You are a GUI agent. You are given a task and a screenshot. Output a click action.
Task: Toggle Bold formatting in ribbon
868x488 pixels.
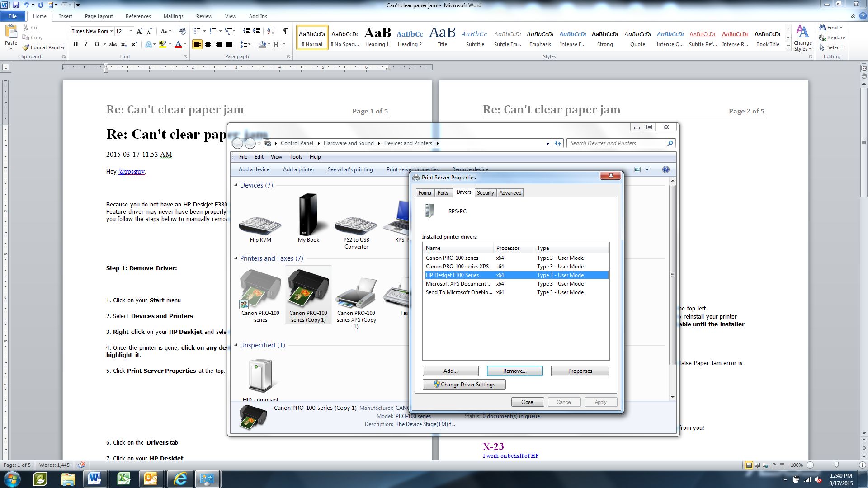[75, 44]
